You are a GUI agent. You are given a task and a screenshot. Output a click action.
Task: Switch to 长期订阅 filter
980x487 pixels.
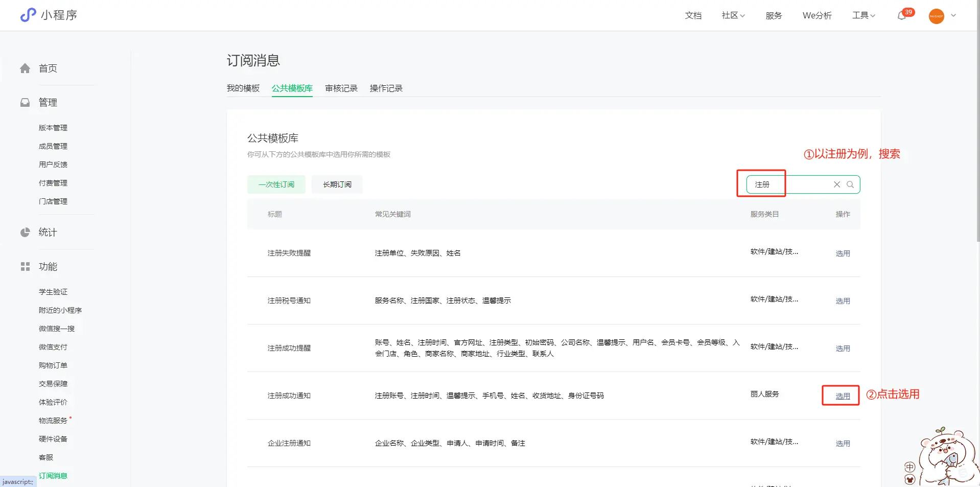(x=337, y=184)
